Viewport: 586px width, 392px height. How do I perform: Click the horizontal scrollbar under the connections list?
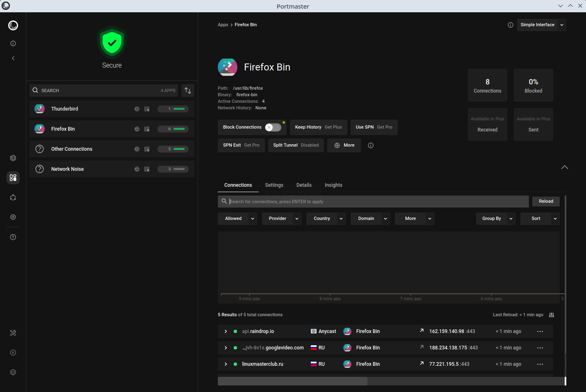[292, 381]
